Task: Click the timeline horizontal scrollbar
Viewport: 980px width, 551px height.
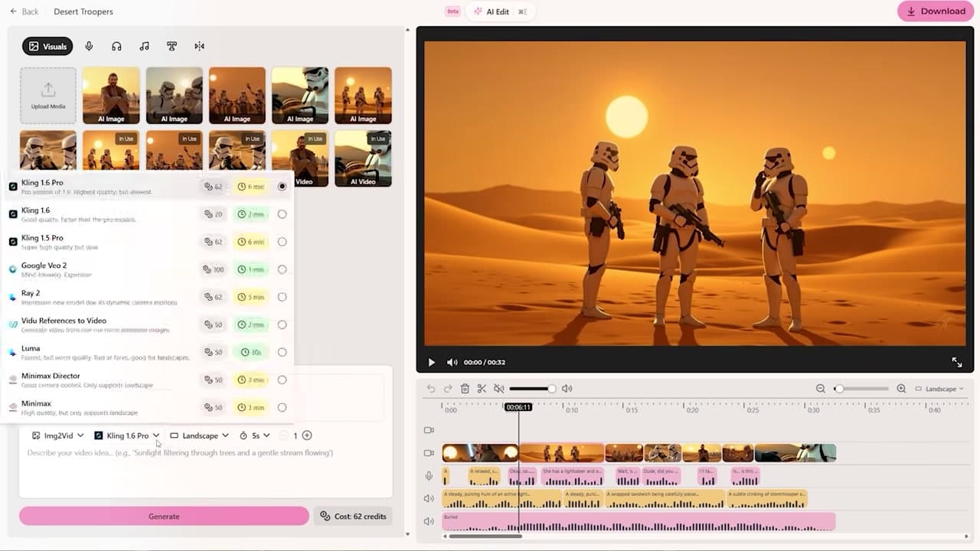Action: (485, 536)
